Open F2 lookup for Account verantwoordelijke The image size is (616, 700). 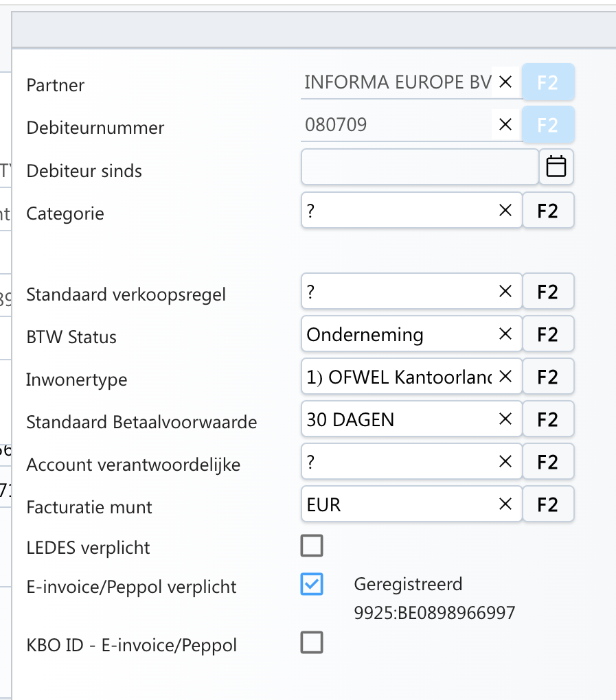[547, 462]
